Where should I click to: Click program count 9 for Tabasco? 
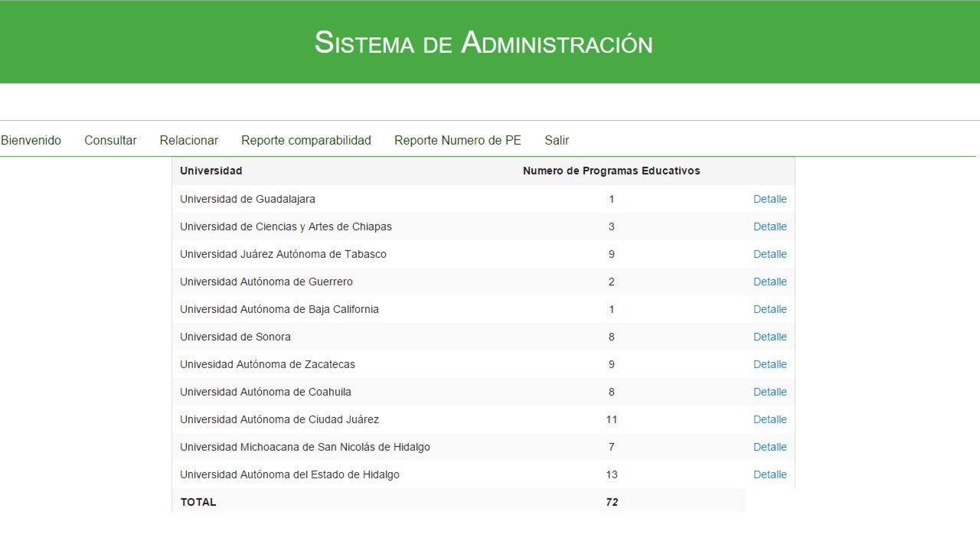[612, 254]
